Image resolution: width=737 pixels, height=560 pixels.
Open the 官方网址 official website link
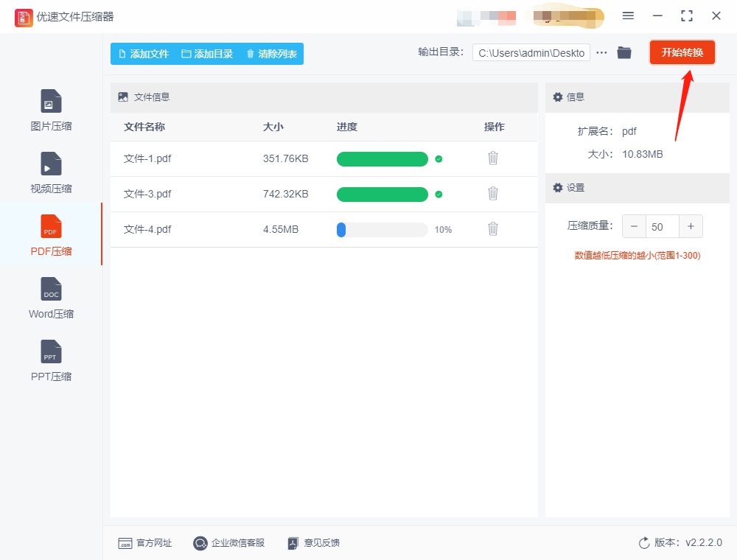pyautogui.click(x=144, y=543)
